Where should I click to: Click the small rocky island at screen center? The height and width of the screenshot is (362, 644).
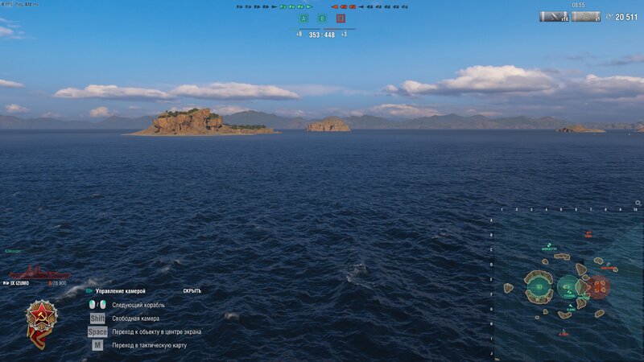point(328,125)
